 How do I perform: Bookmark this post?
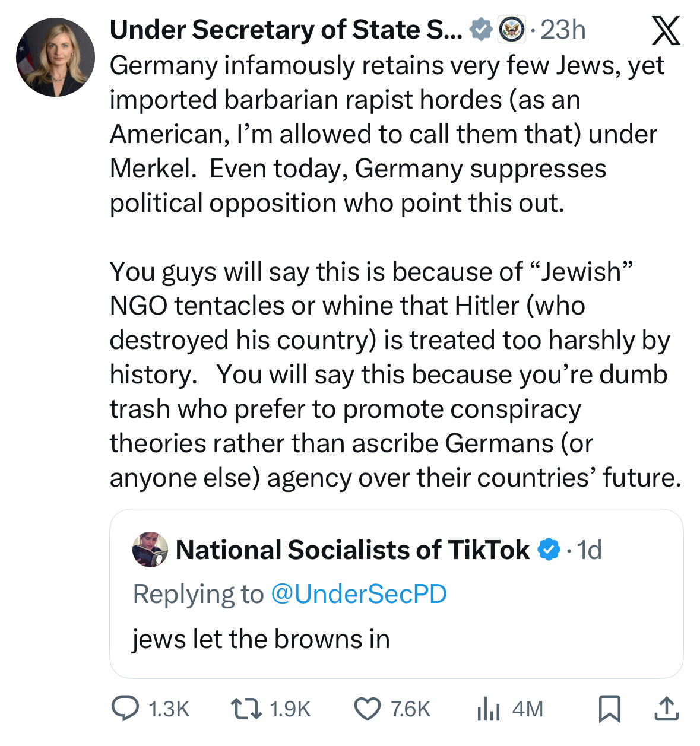pos(609,709)
